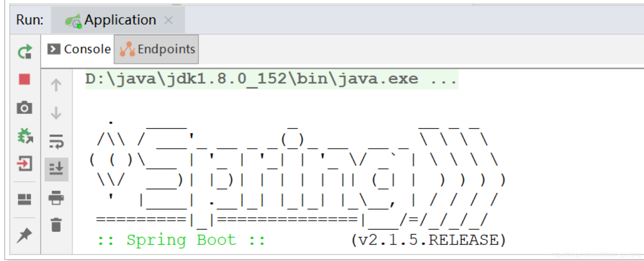Pin the tab with the pin icon
The width and height of the screenshot is (644, 261).
[24, 235]
